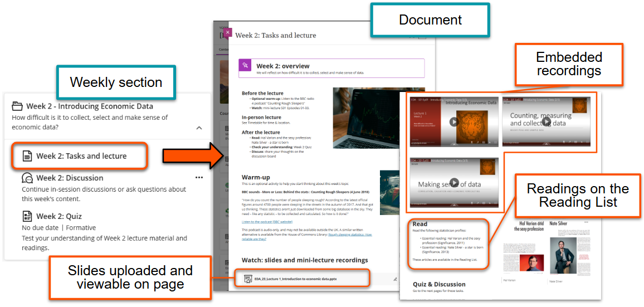
Task: Open the Week 2: Quiz link
Action: pos(60,216)
